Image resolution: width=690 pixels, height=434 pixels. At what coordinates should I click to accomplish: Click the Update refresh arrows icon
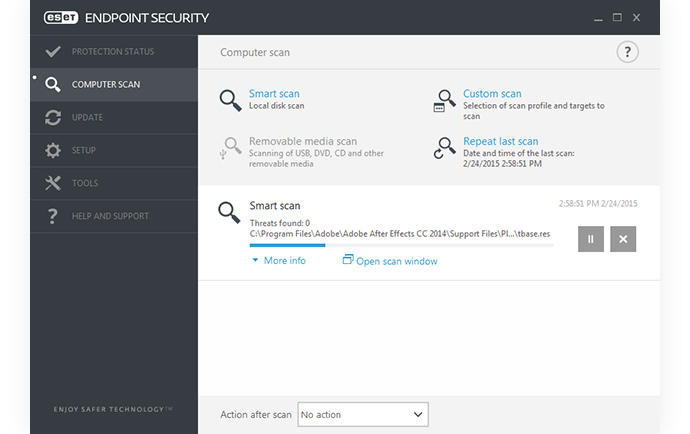(x=53, y=118)
